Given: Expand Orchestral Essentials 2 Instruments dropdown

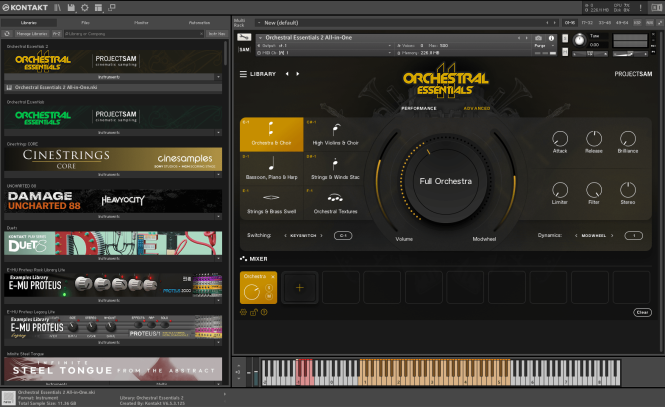Looking at the screenshot, I should [x=218, y=77].
